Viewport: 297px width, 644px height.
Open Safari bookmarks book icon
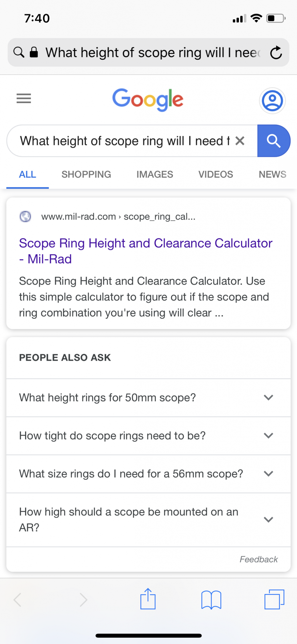coord(211,600)
